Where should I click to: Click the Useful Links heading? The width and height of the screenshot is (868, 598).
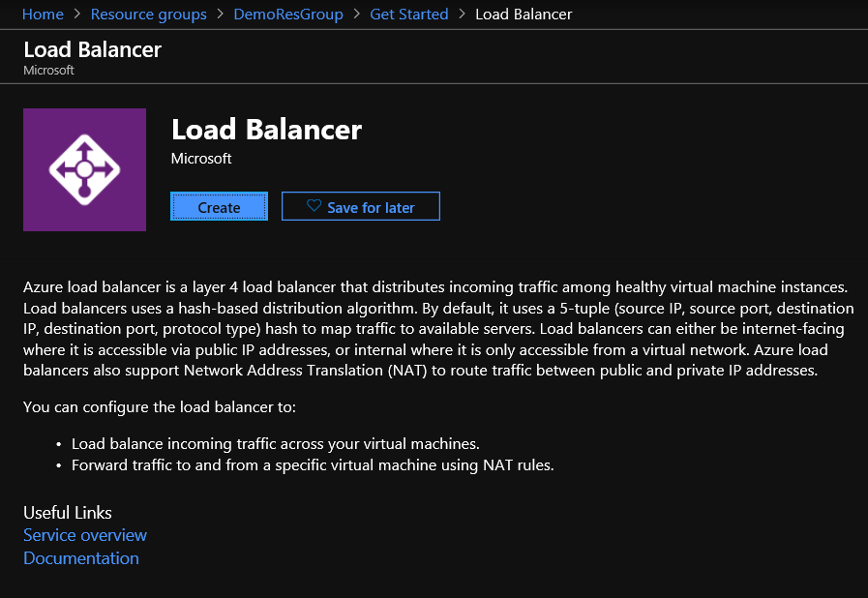click(68, 513)
